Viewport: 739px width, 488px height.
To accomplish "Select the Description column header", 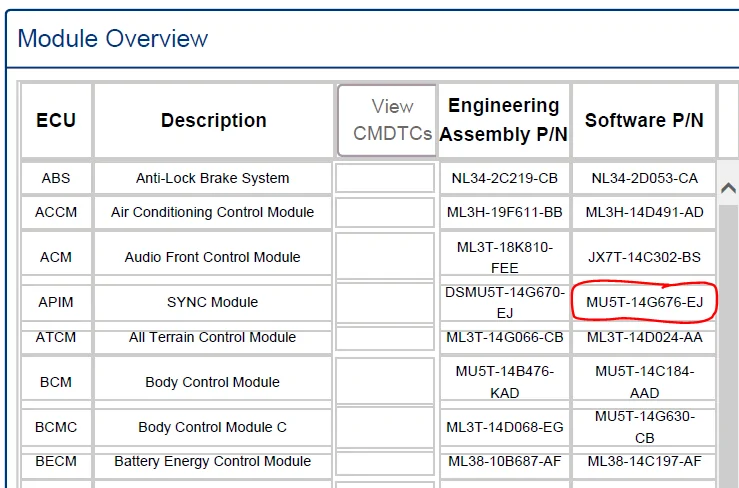I will 213,120.
